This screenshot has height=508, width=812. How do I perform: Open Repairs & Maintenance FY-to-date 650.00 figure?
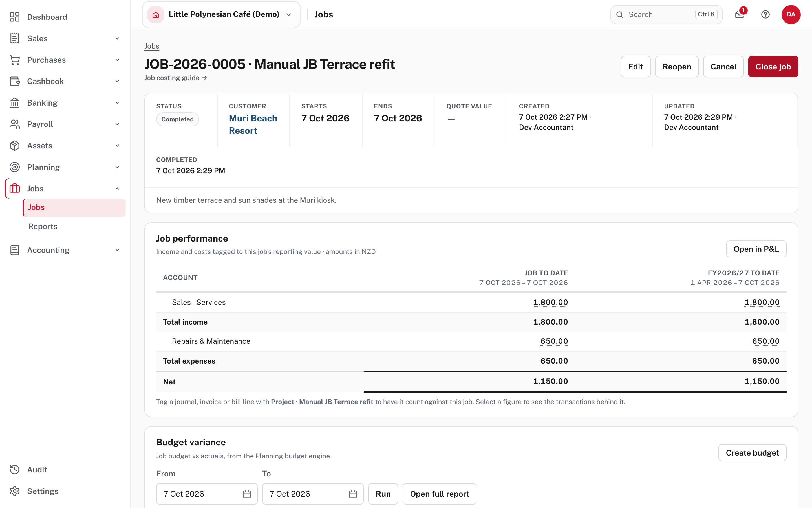coord(766,341)
